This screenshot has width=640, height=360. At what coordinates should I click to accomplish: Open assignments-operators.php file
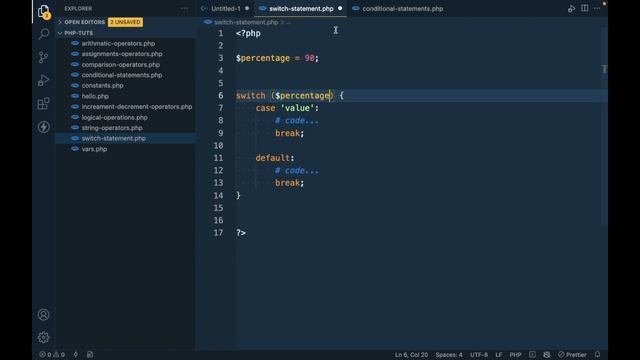122,54
